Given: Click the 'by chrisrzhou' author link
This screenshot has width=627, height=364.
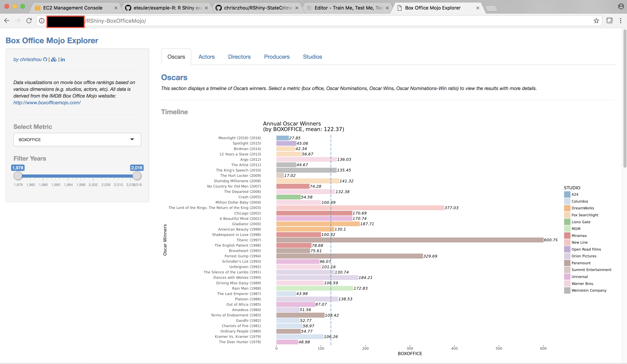Looking at the screenshot, I should 27,59.
